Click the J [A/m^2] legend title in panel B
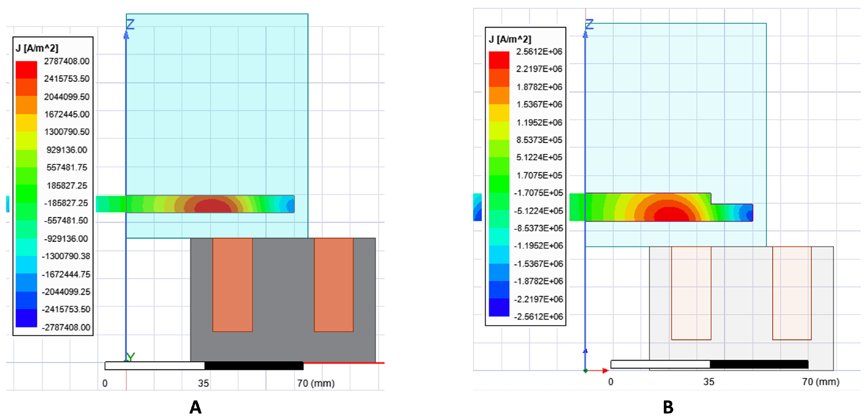This screenshot has width=868, height=419. point(510,39)
